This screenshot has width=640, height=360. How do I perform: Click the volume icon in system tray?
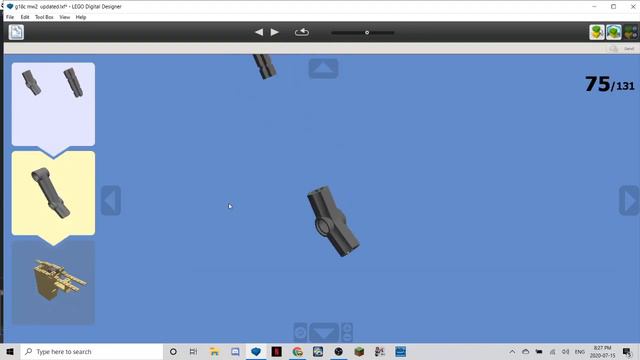[565, 351]
